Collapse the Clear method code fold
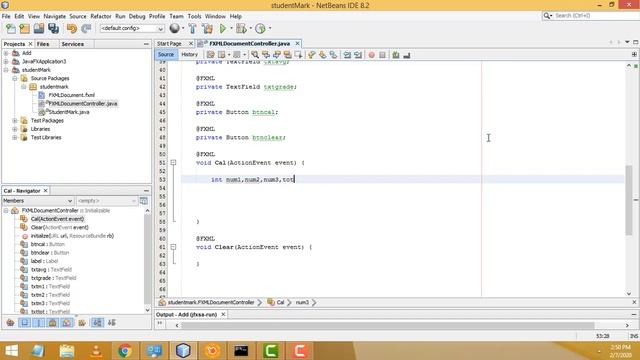The width and height of the screenshot is (640, 360). click(173, 247)
